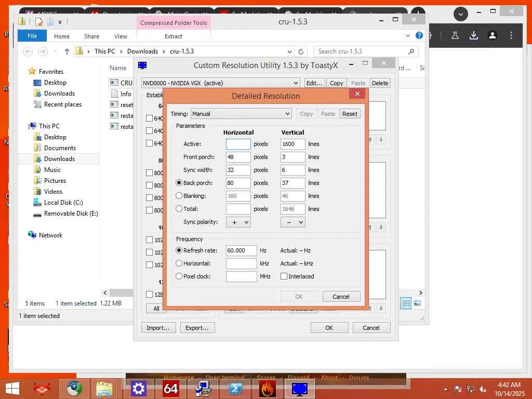Open the browser profile avatar icon
532x399 pixels.
point(493,35)
